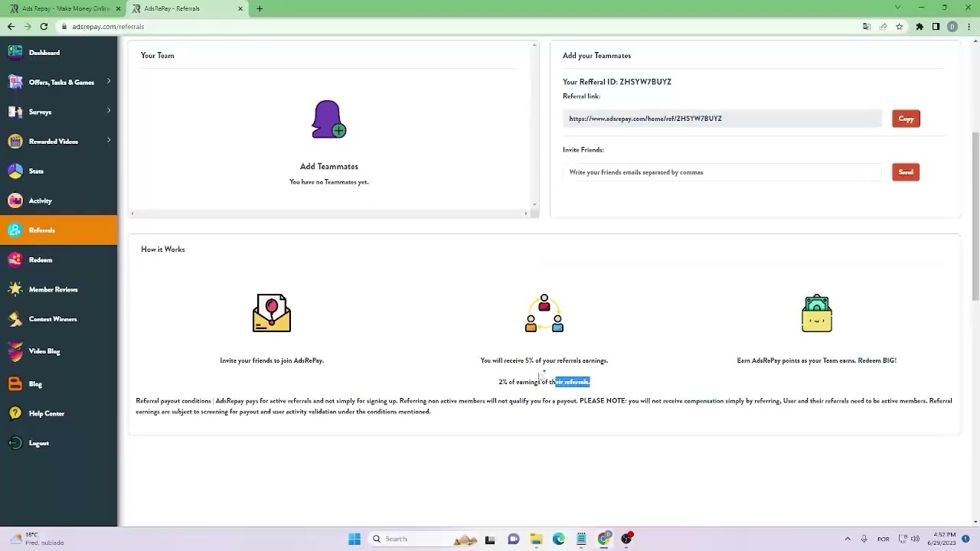Screen dimensions: 980x551
Task: Expand the Offers, Tasks & Games submenu arrow
Action: coord(109,81)
